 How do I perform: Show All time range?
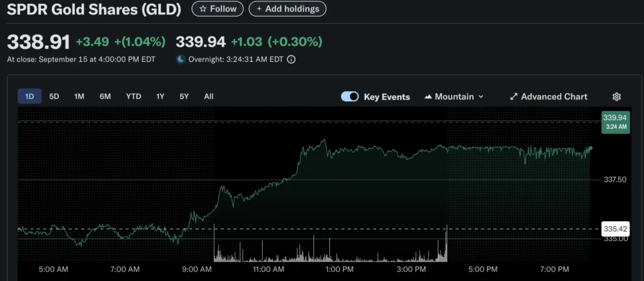[209, 96]
